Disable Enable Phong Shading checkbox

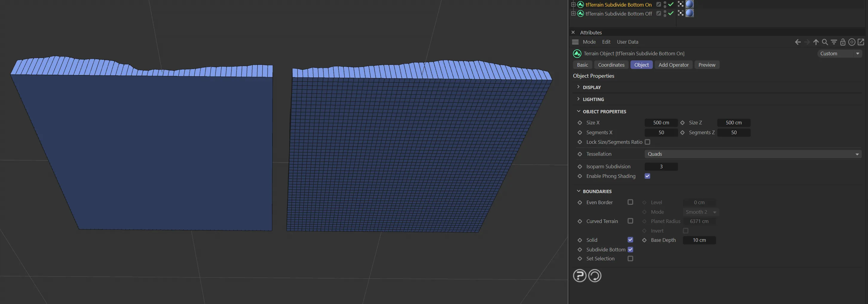pos(647,176)
